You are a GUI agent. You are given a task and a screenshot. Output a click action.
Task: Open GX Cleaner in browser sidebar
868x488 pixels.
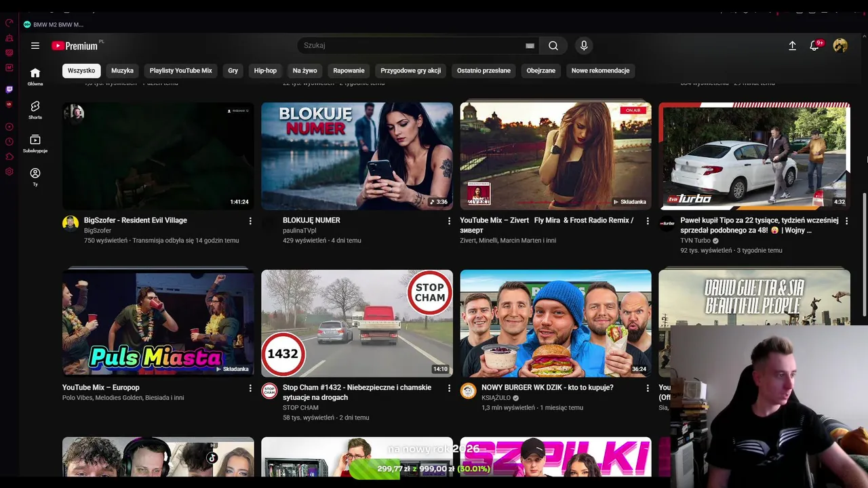click(x=9, y=38)
